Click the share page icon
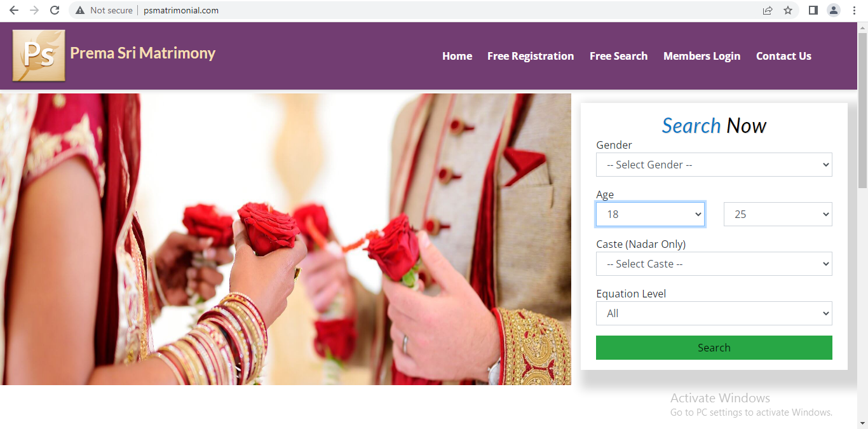This screenshot has width=868, height=429. (768, 10)
